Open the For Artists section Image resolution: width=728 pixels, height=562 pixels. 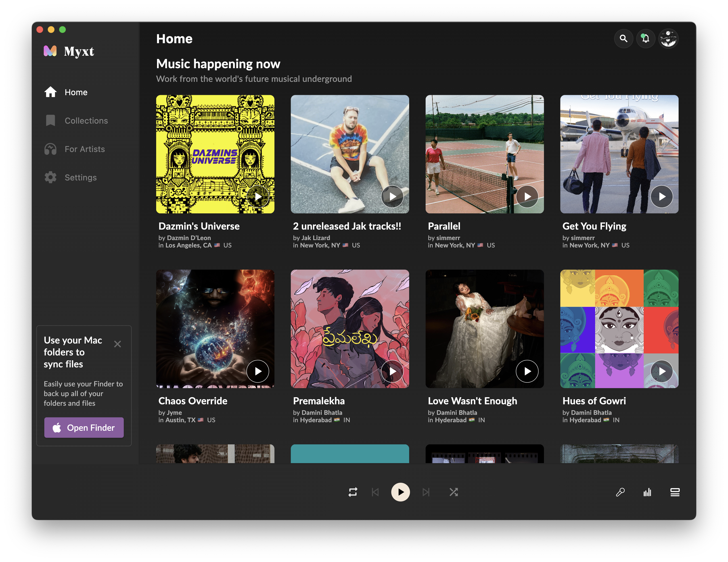(85, 149)
